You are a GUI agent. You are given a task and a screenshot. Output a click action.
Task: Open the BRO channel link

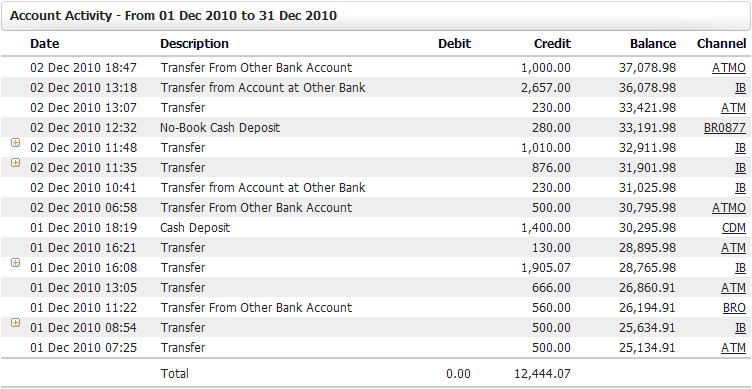pos(734,307)
